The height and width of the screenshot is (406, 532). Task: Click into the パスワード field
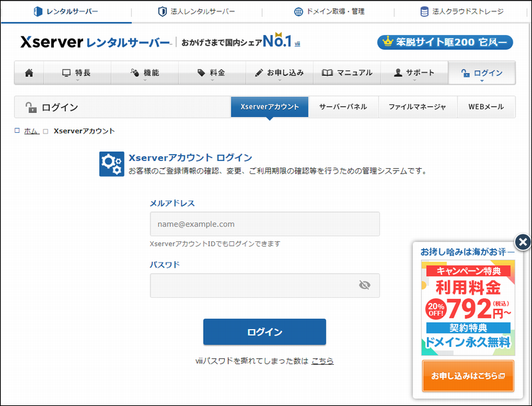(253, 285)
